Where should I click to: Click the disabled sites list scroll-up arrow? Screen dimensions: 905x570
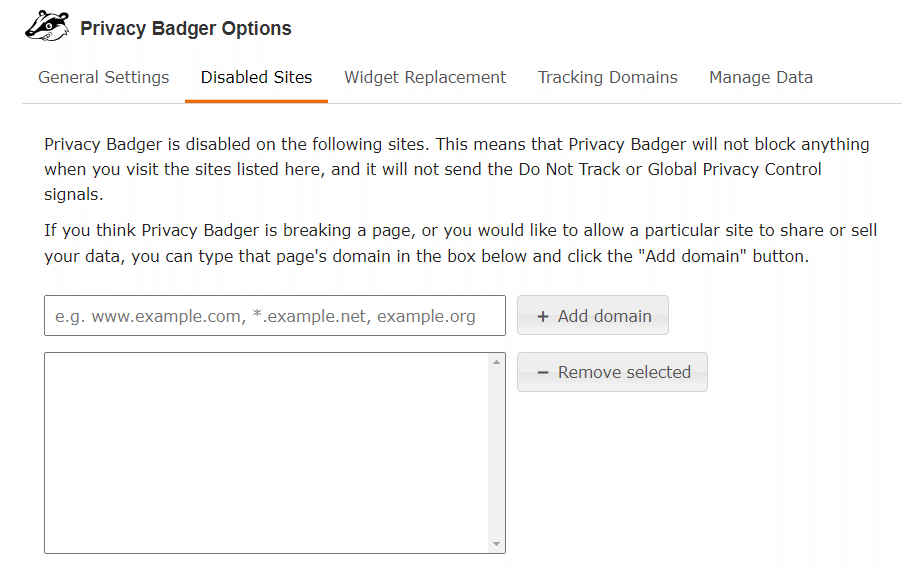[497, 362]
